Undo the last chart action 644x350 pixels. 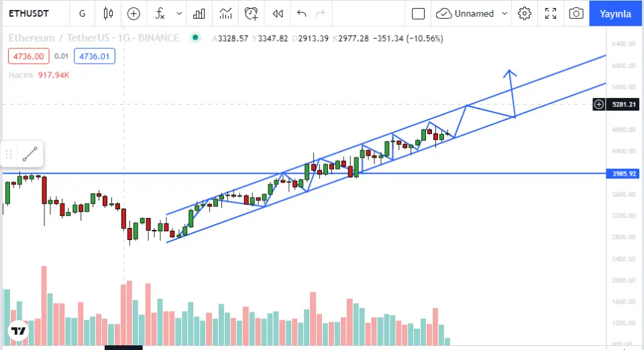(x=301, y=13)
